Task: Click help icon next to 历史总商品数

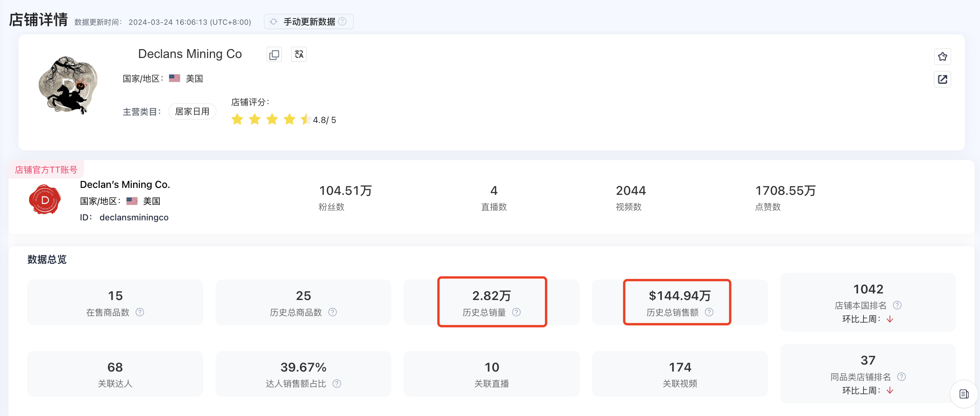Action: pyautogui.click(x=332, y=312)
